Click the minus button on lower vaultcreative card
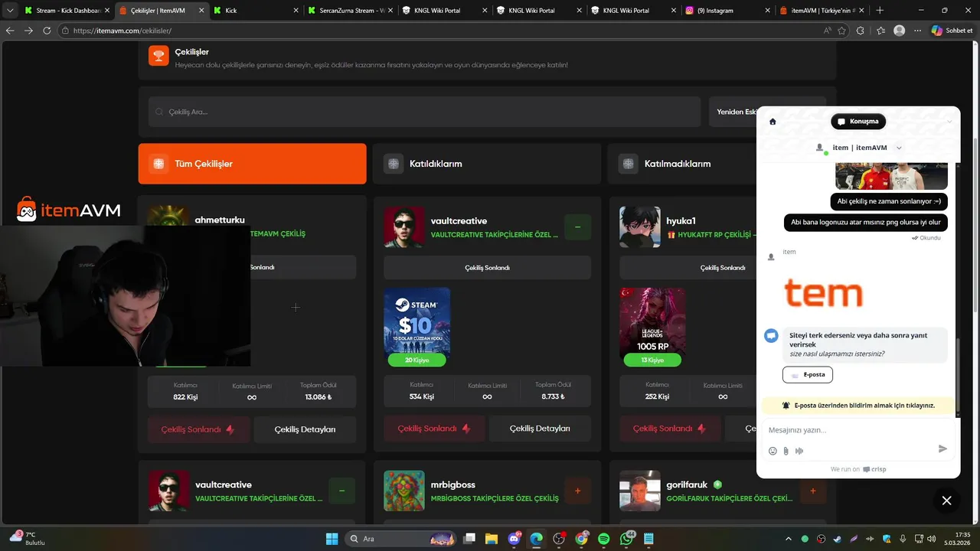This screenshot has height=551, width=980. [x=341, y=491]
